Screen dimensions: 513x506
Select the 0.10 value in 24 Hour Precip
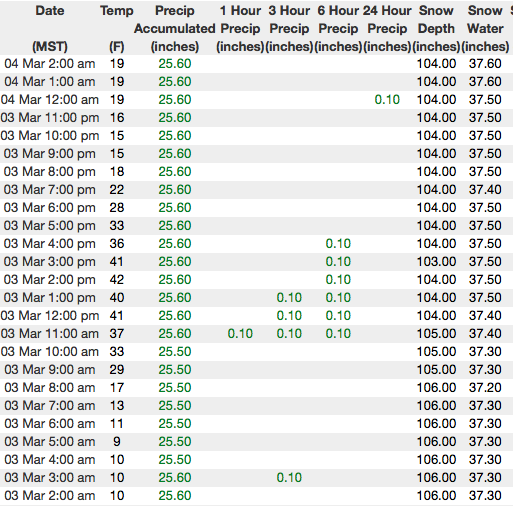[x=387, y=100]
